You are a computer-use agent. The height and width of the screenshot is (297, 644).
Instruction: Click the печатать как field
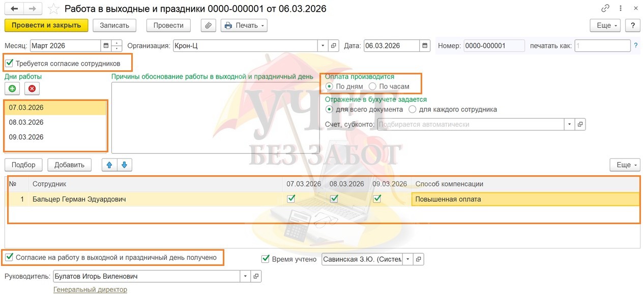point(602,46)
